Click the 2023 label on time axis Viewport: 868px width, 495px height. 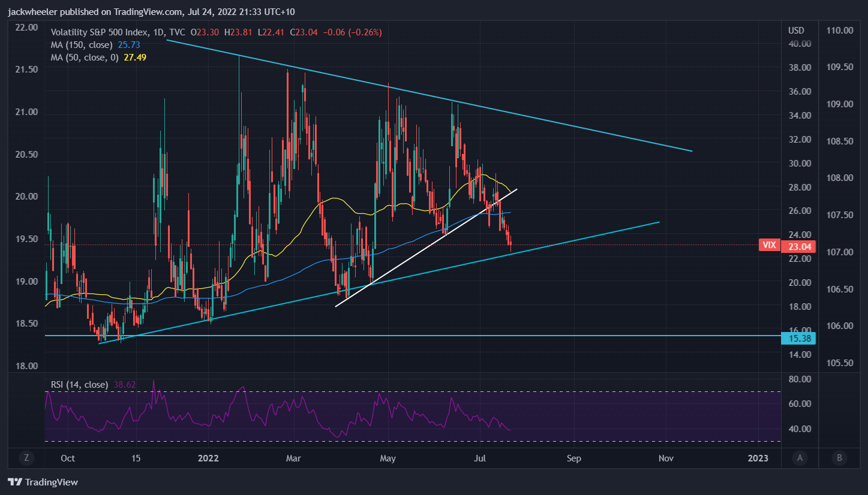(758, 458)
